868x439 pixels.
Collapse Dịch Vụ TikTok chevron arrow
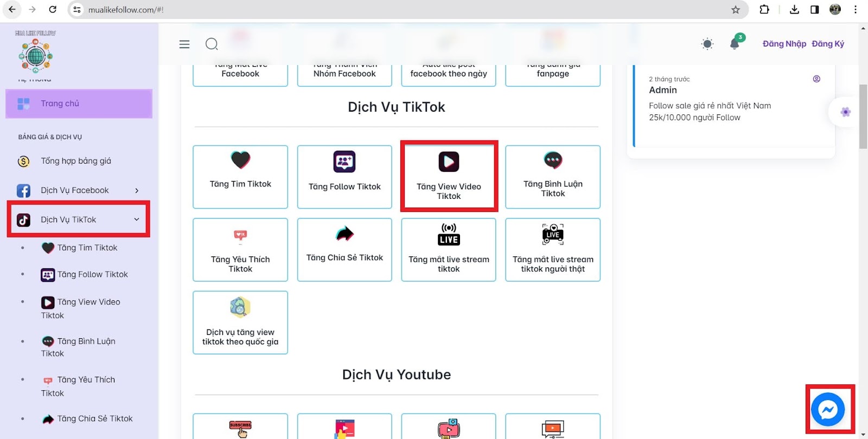click(137, 219)
